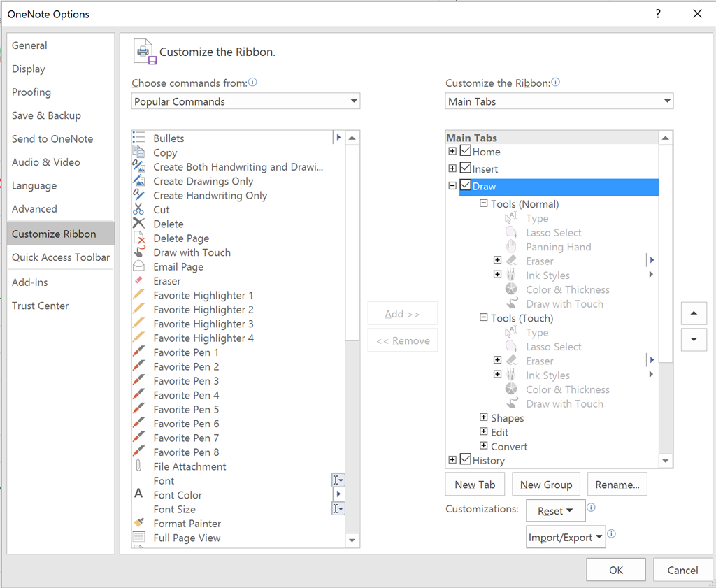
Task: Expand the Insert tab node
Action: 452,168
